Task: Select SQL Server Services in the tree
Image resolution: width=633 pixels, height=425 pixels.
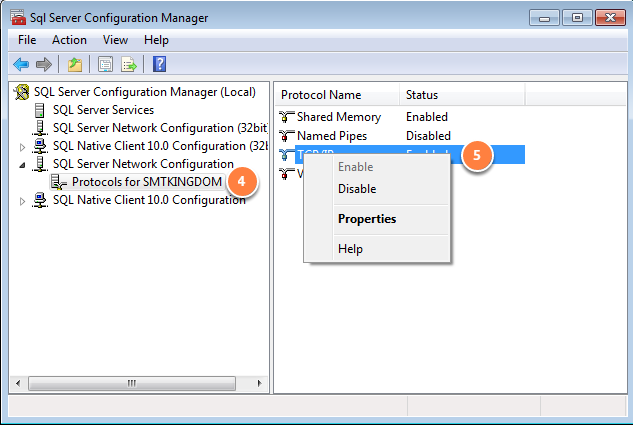Action: click(x=103, y=110)
